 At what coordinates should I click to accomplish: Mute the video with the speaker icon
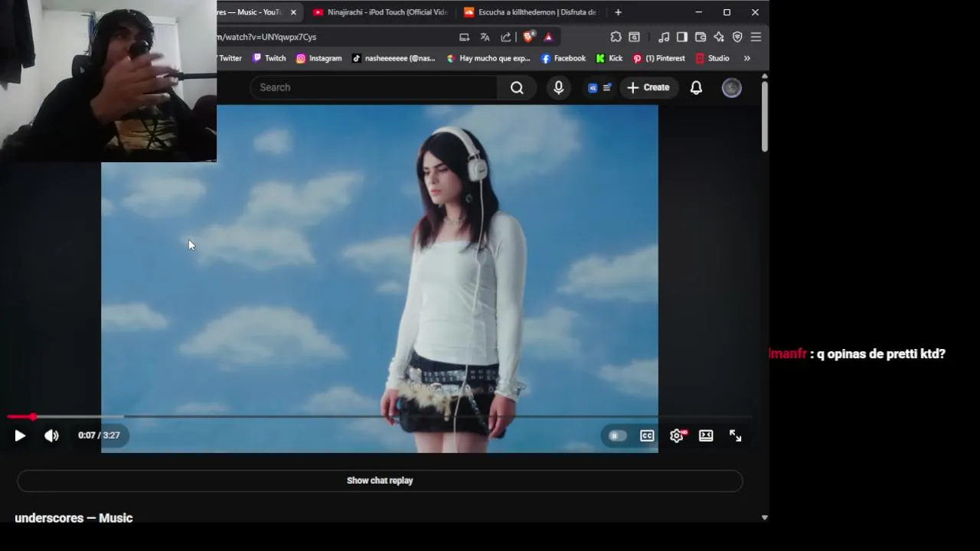(51, 435)
